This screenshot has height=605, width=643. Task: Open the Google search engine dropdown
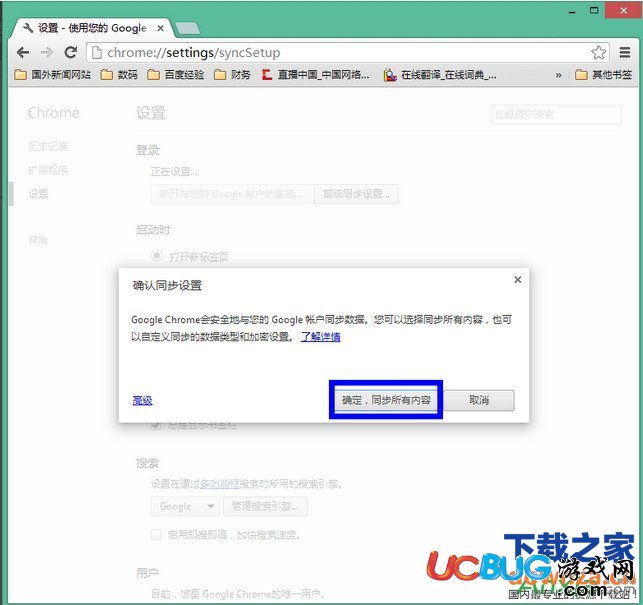185,507
